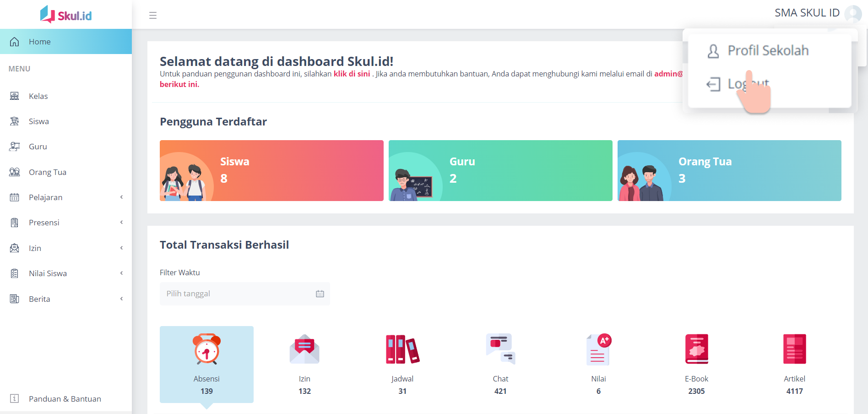The height and width of the screenshot is (414, 868).
Task: Open the SMA SKUL ID user avatar
Action: (x=853, y=13)
